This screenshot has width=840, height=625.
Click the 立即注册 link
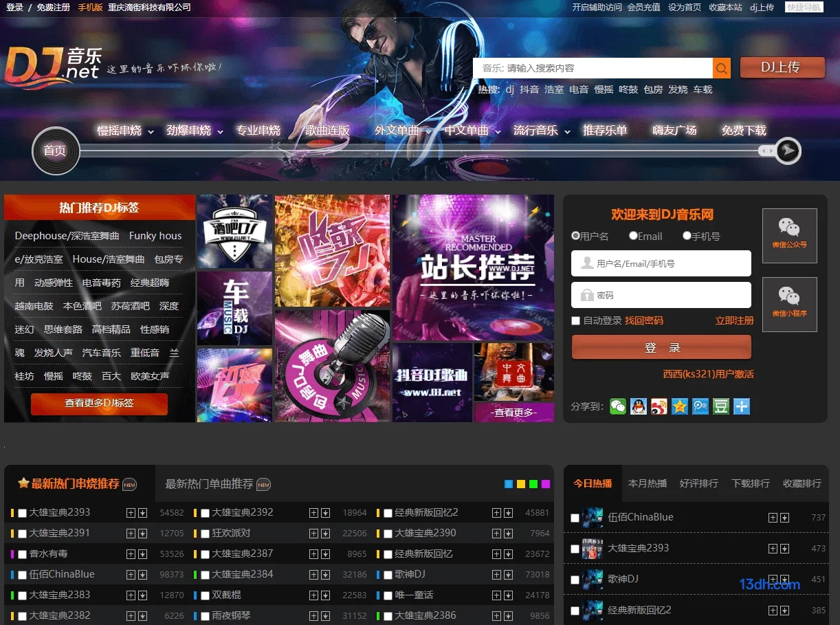point(734,320)
